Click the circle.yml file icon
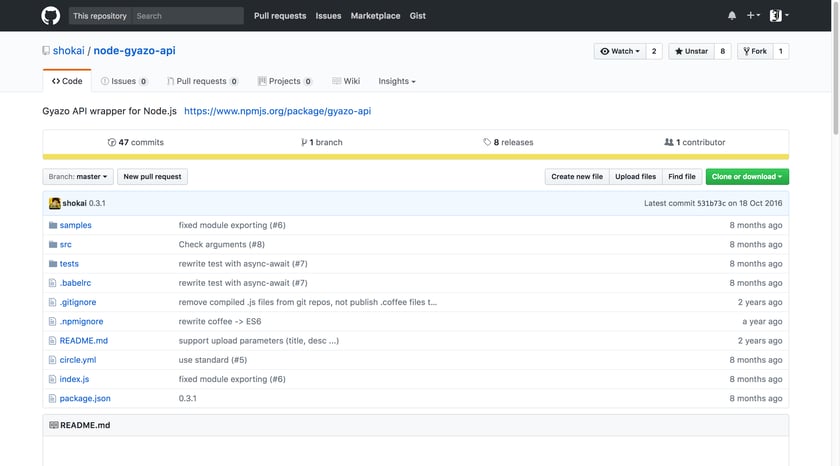This screenshot has width=840, height=466. coord(52,360)
